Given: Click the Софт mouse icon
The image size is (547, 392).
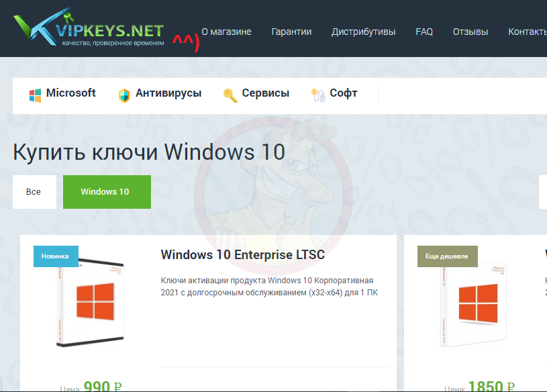Looking at the screenshot, I should click(318, 95).
